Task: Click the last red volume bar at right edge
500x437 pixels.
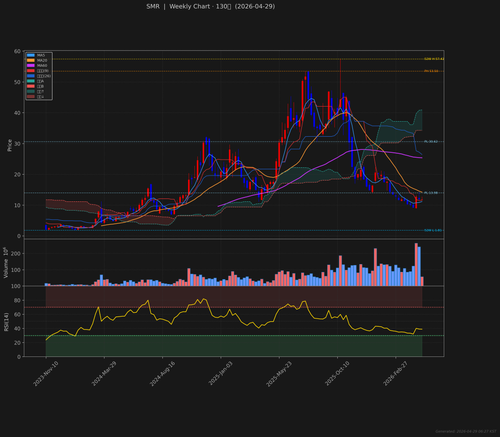Action: tap(422, 281)
